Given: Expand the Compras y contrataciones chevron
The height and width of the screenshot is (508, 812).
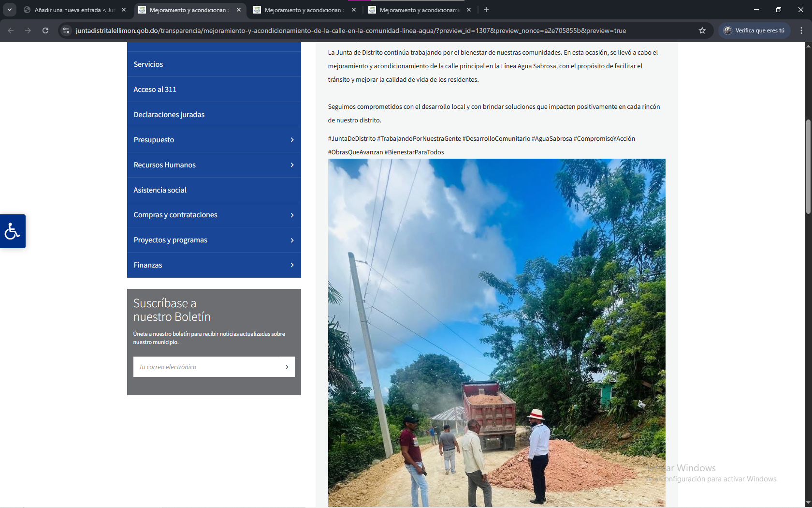Looking at the screenshot, I should pyautogui.click(x=292, y=215).
